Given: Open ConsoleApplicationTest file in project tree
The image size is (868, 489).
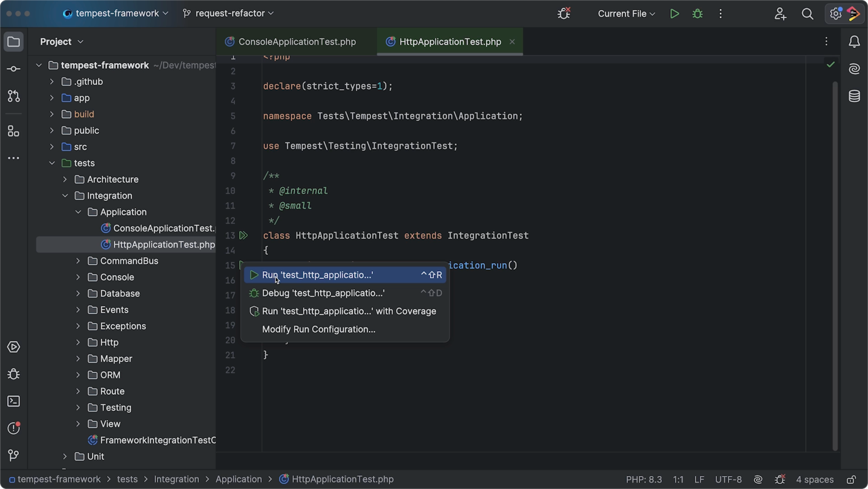Looking at the screenshot, I should coord(158,228).
